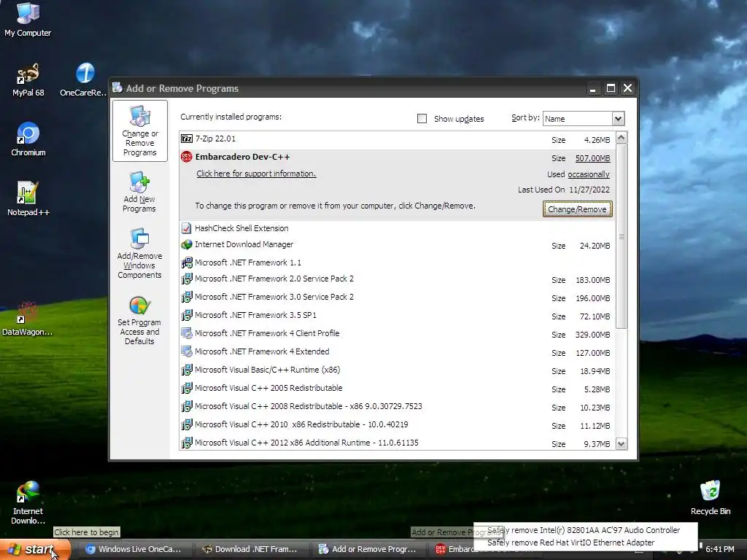The width and height of the screenshot is (747, 560).
Task: Click the Change/Remove button
Action: tap(577, 209)
